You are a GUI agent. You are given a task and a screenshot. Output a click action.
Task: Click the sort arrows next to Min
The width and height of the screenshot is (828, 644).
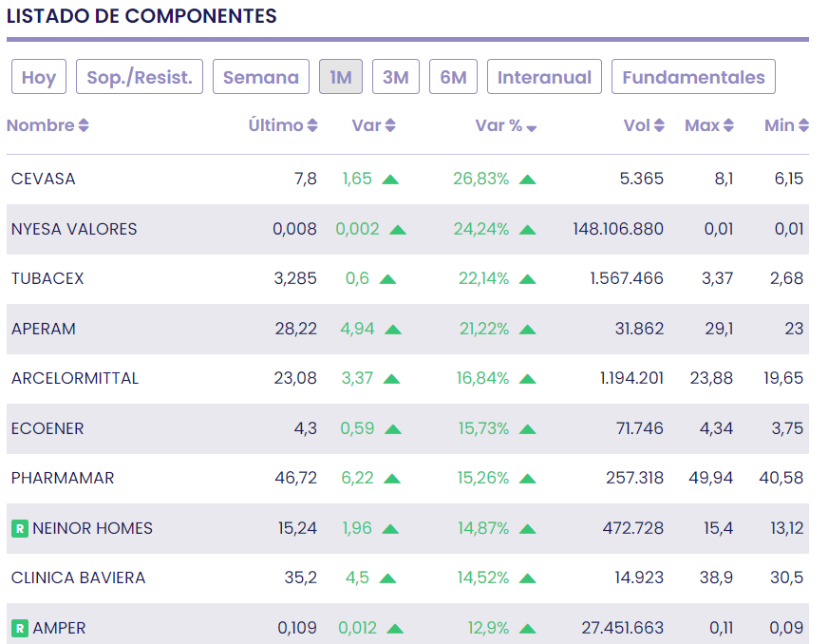(x=803, y=126)
